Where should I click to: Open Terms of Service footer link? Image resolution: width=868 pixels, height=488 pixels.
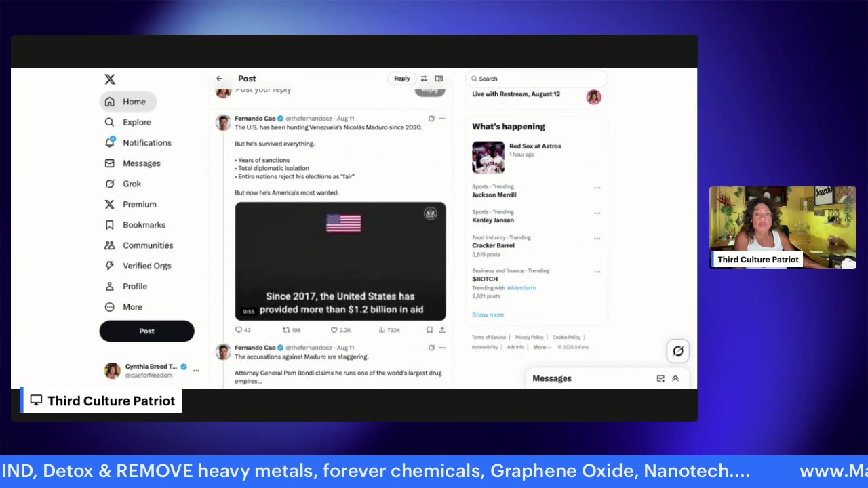(x=489, y=338)
